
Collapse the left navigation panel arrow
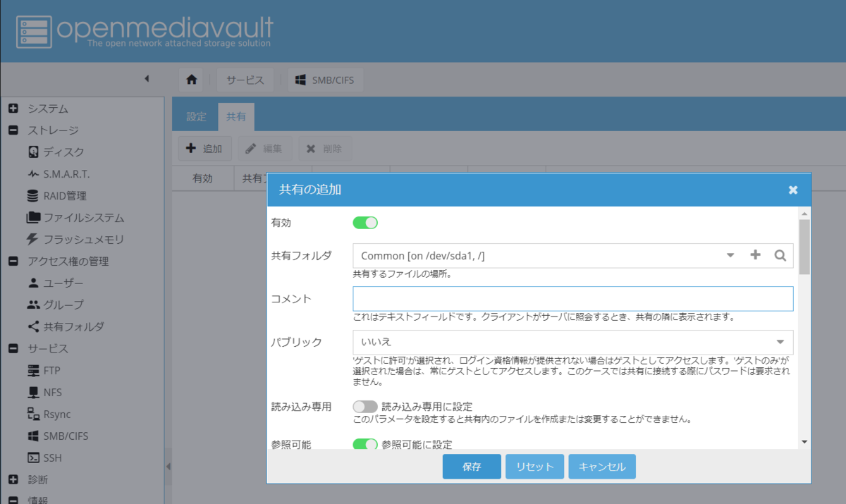[x=147, y=78]
